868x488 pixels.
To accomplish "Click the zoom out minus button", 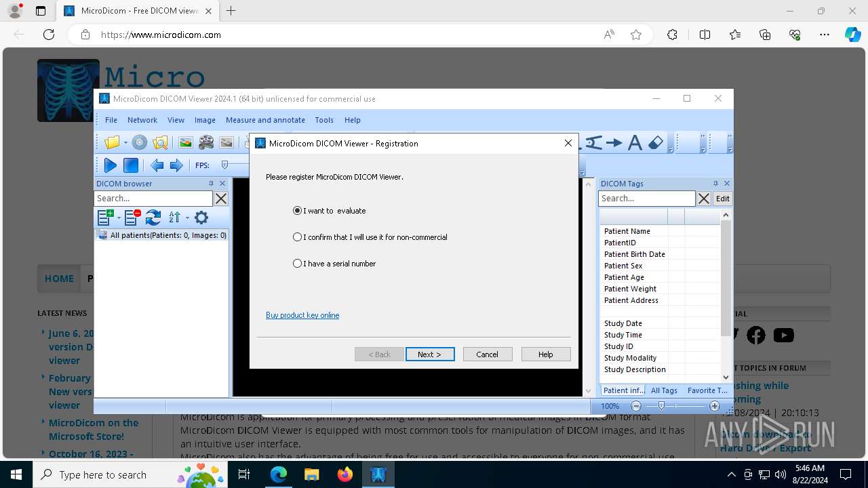I will [636, 406].
